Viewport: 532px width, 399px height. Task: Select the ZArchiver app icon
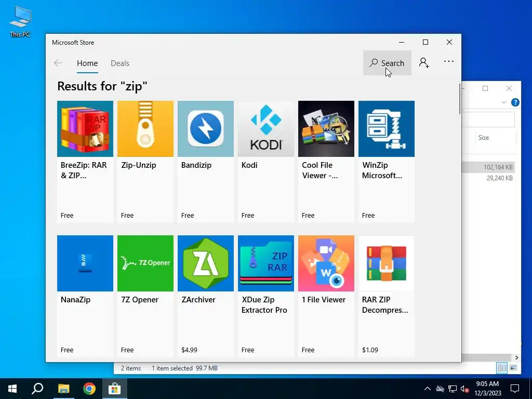point(206,263)
